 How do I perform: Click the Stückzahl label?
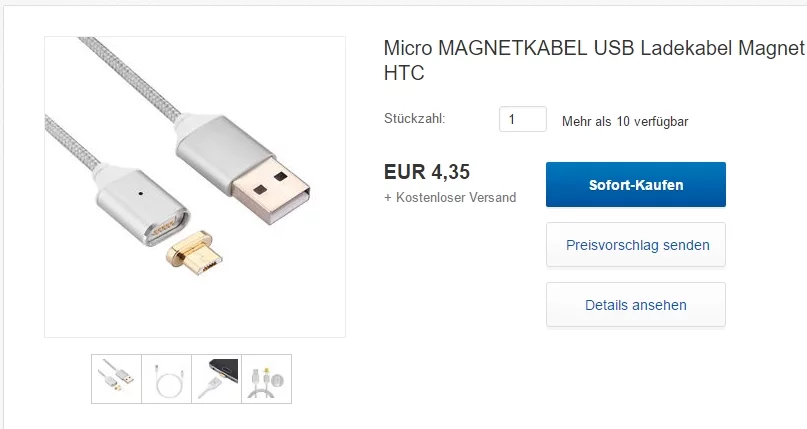tap(414, 118)
